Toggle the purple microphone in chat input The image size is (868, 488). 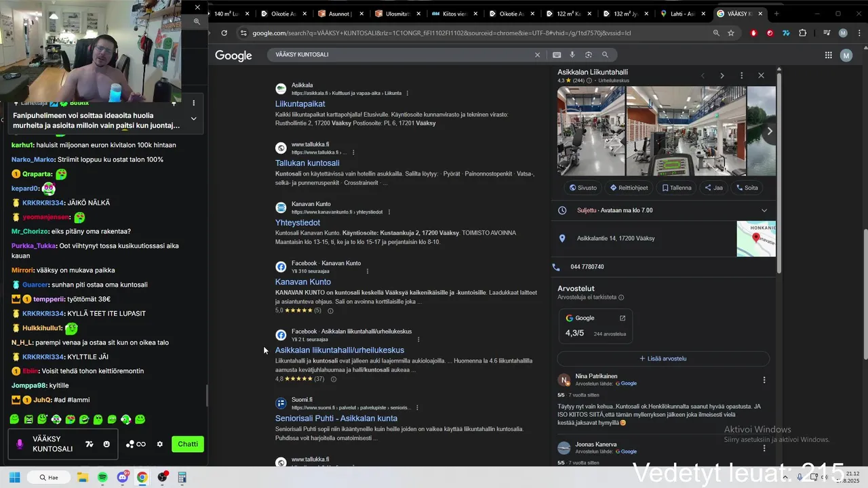point(19,444)
